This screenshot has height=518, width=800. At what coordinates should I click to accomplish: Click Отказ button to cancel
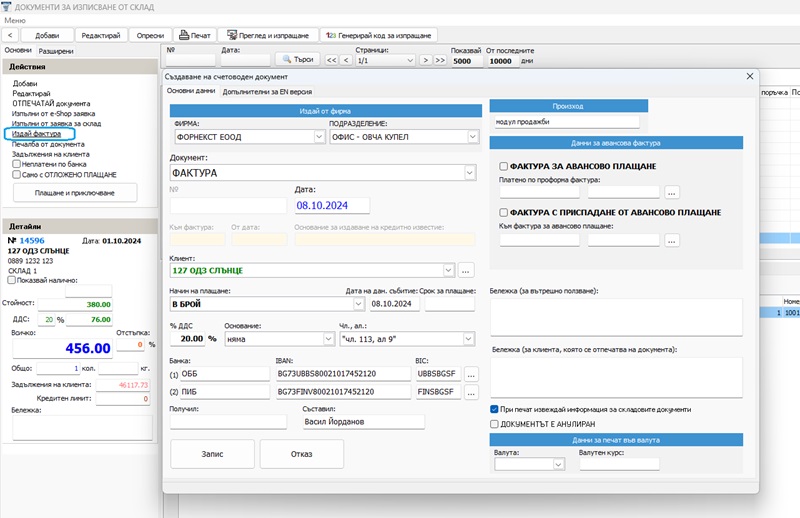click(302, 454)
